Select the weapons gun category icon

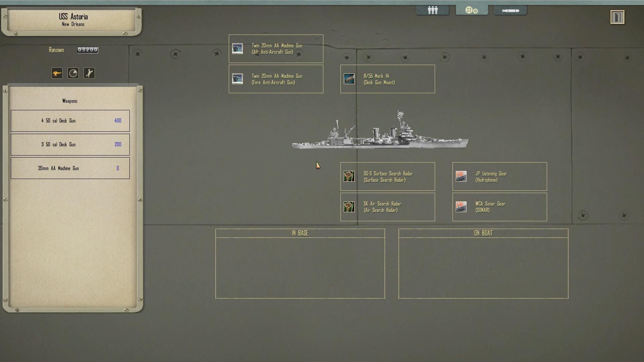tap(57, 73)
